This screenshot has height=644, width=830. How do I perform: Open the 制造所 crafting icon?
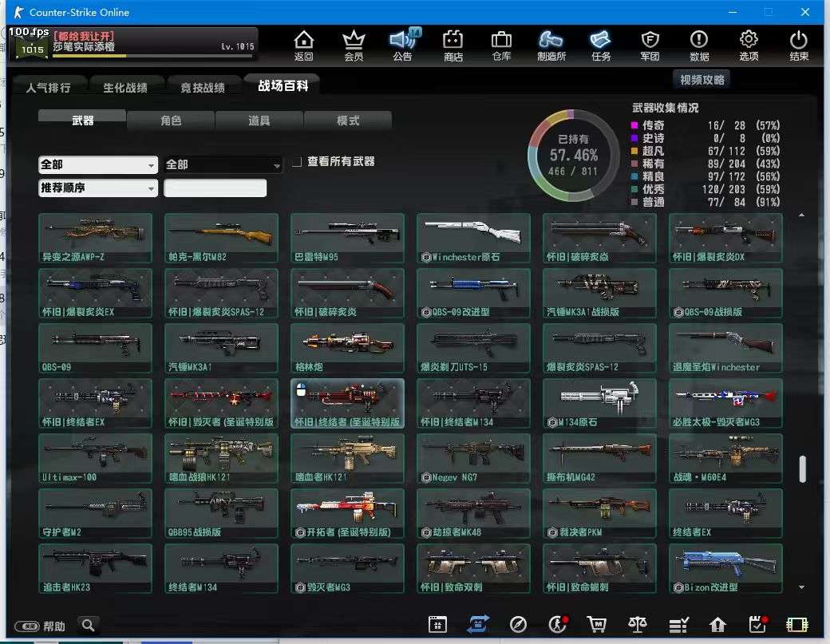tap(551, 45)
